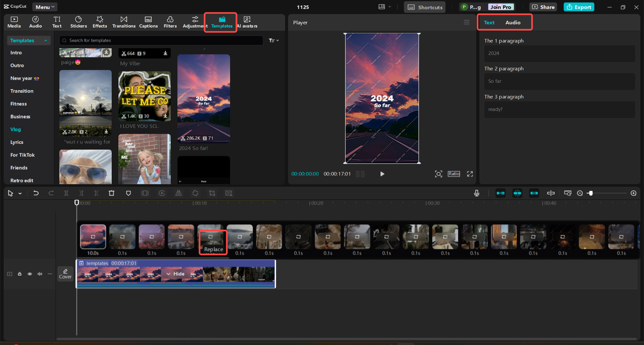
Task: Select the 2024 So far template thumbnail
Action: click(204, 99)
